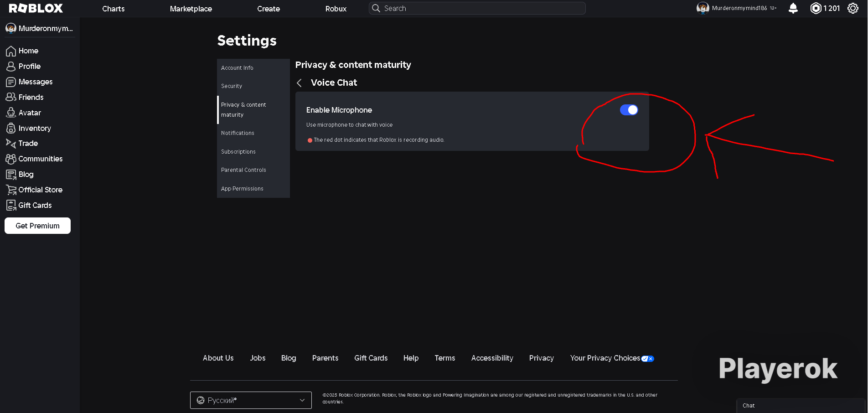Viewport: 868px width, 413px height.
Task: Click the Trade icon in sidebar
Action: (11, 143)
